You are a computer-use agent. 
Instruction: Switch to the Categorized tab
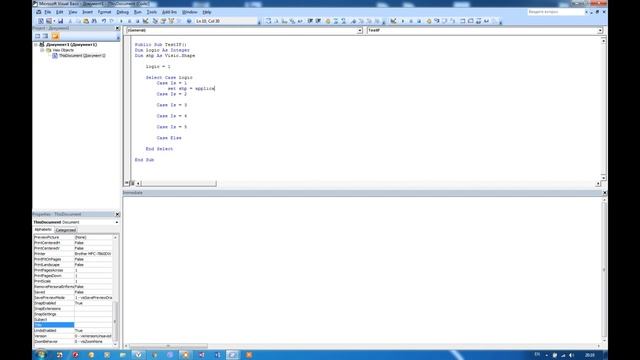coord(66,230)
